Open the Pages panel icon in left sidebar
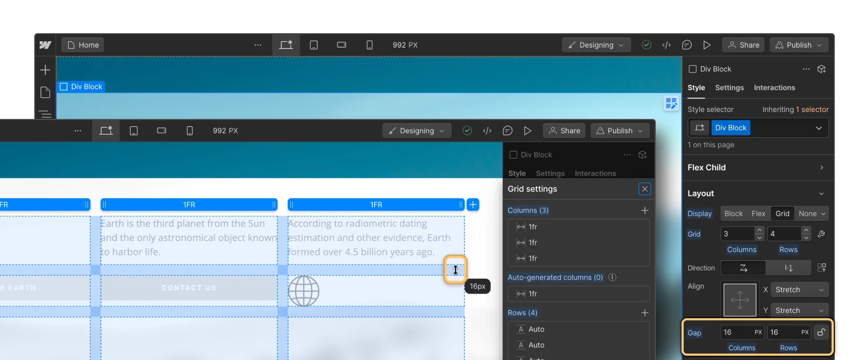Screen dimensions: 868x360 click(46, 93)
